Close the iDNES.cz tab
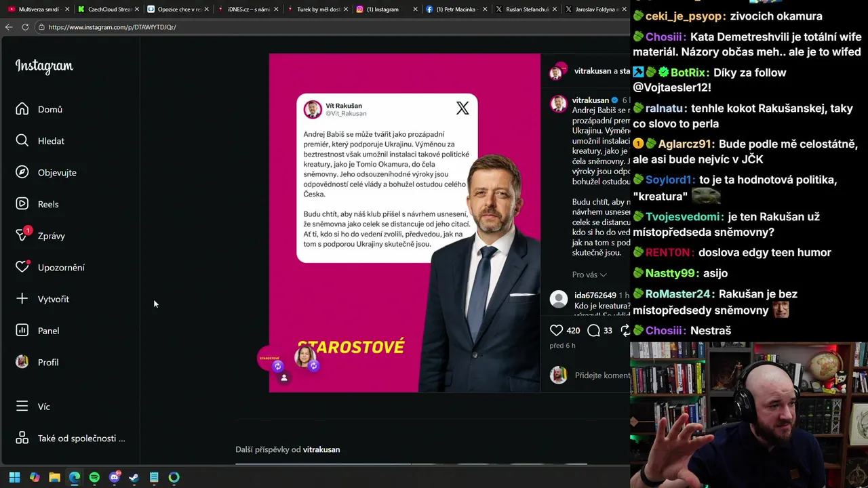 pyautogui.click(x=276, y=9)
